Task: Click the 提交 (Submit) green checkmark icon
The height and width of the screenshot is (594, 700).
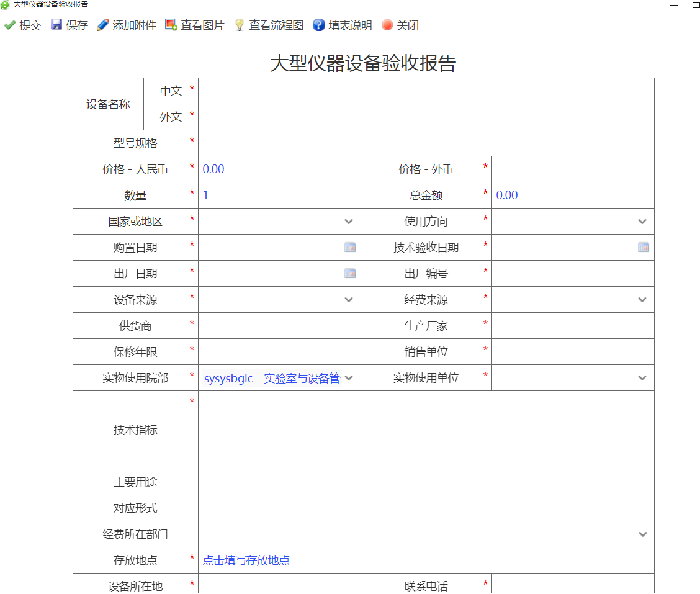Action: point(10,25)
